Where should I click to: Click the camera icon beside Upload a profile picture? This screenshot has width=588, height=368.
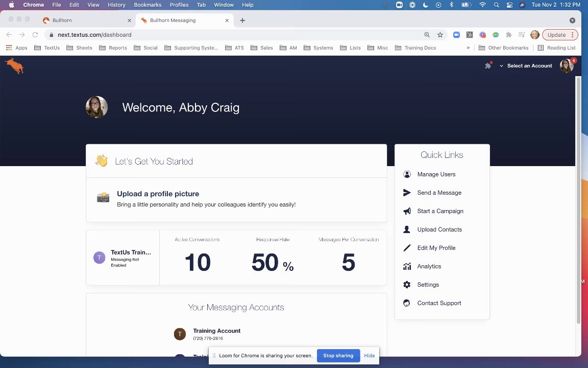pyautogui.click(x=103, y=197)
